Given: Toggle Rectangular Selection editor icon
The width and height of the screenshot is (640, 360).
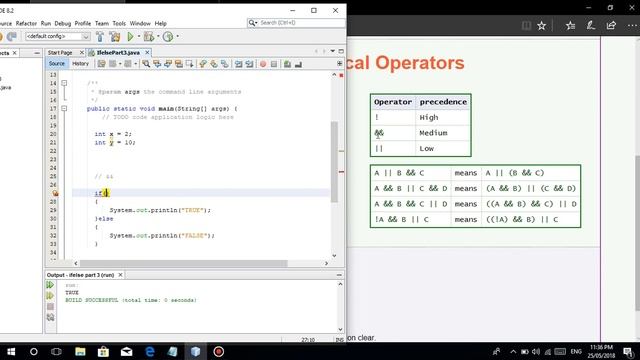Looking at the screenshot, I should tap(189, 64).
